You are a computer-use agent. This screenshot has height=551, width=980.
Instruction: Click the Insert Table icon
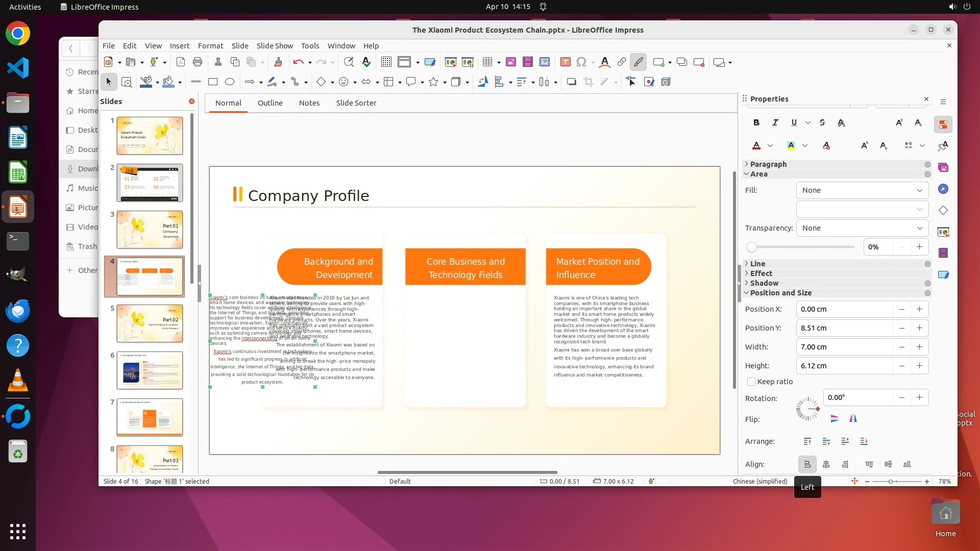tap(487, 62)
